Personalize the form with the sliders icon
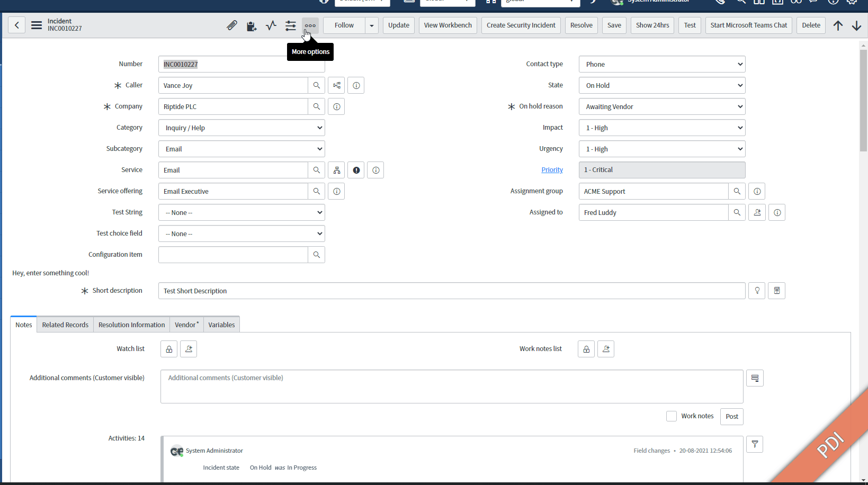 click(x=290, y=25)
